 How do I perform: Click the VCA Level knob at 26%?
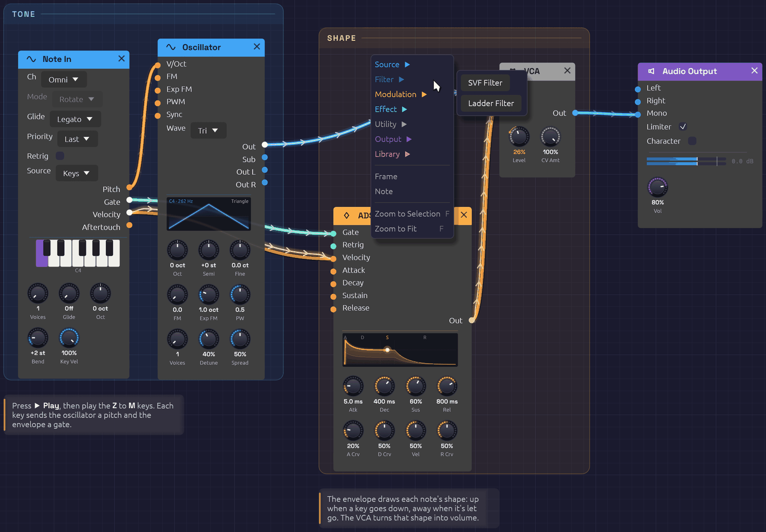pyautogui.click(x=519, y=137)
